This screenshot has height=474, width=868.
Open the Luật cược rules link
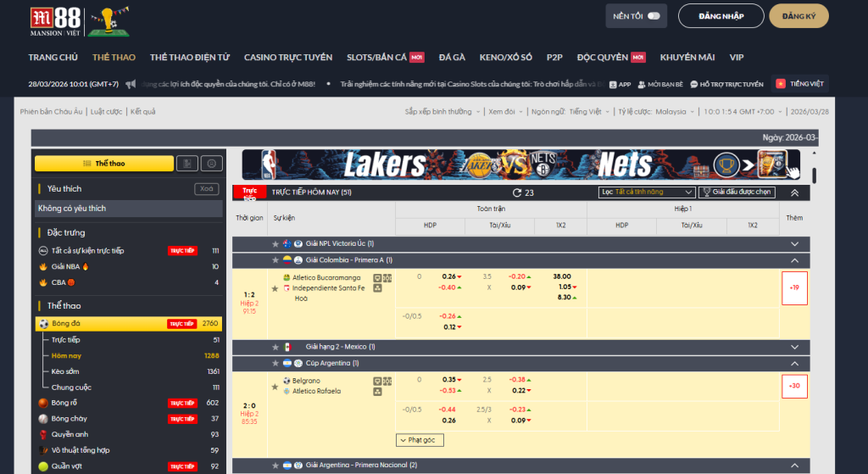coord(106,112)
